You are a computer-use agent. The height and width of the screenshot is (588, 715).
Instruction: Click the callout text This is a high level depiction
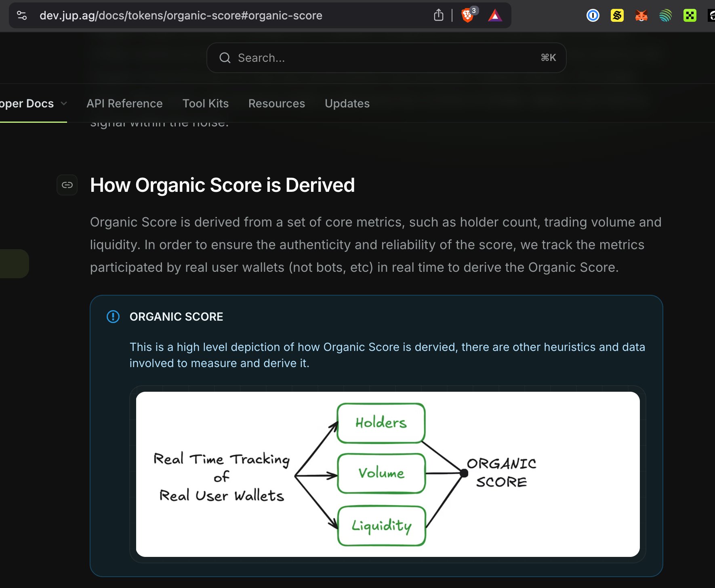tap(387, 355)
